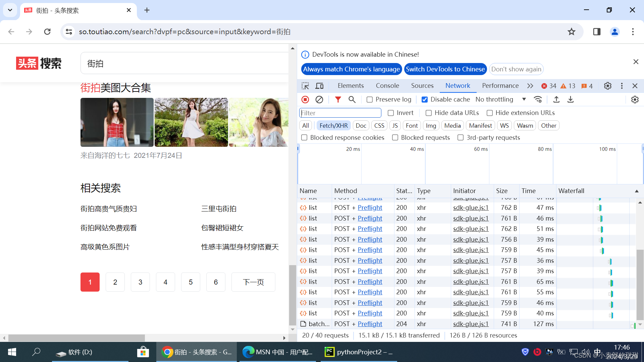Image resolution: width=644 pixels, height=362 pixels.
Task: Open DevTools settings gear icon
Action: click(607, 86)
